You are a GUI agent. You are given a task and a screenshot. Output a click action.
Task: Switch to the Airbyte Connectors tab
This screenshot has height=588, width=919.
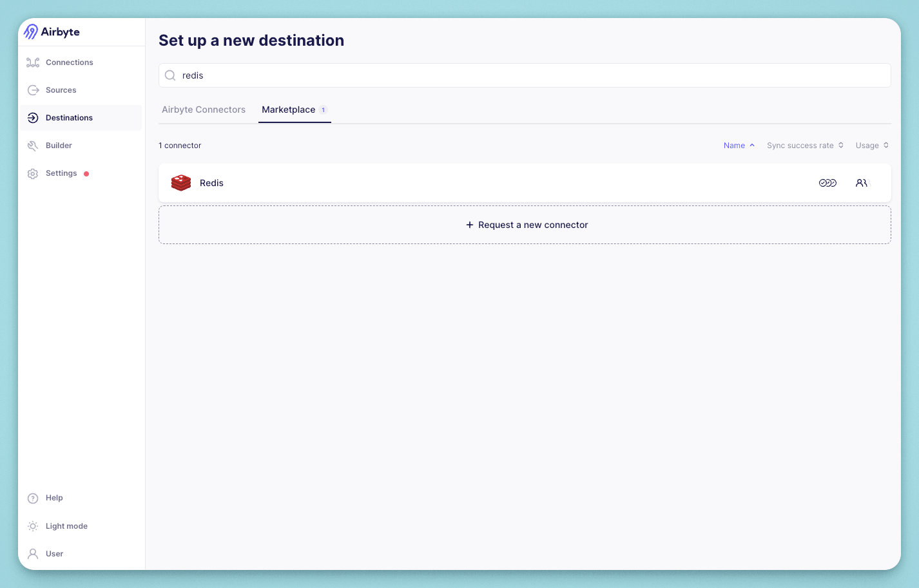pyautogui.click(x=204, y=109)
